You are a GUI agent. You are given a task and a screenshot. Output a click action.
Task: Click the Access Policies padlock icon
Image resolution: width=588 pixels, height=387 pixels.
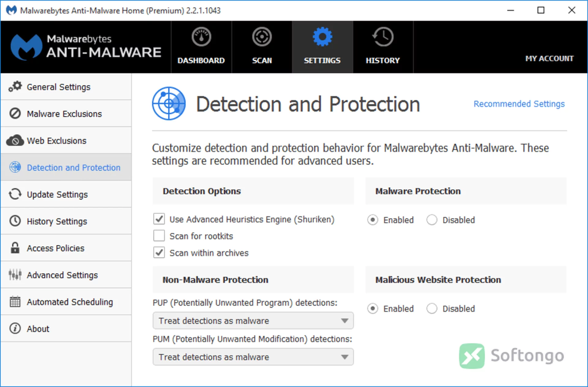pos(15,248)
